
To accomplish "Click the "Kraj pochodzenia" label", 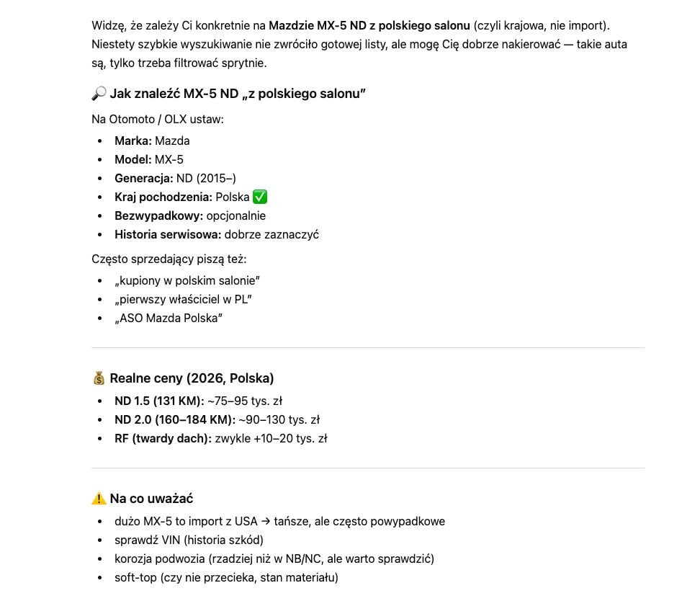I will tap(163, 197).
